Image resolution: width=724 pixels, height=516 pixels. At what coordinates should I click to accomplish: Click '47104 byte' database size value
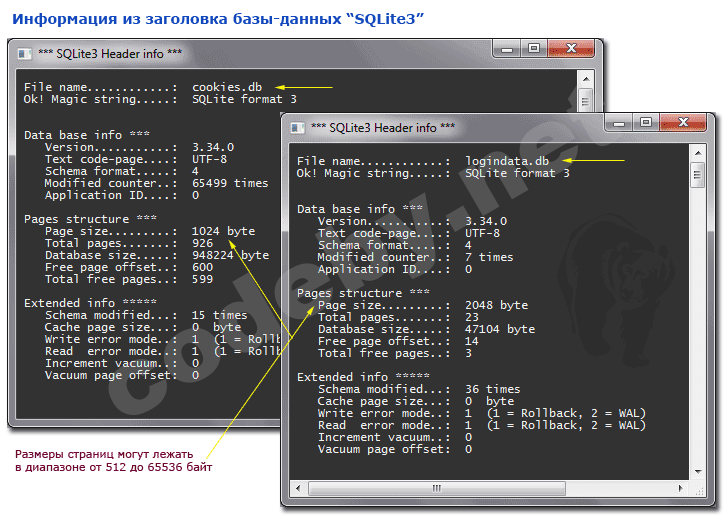pyautogui.click(x=500, y=329)
